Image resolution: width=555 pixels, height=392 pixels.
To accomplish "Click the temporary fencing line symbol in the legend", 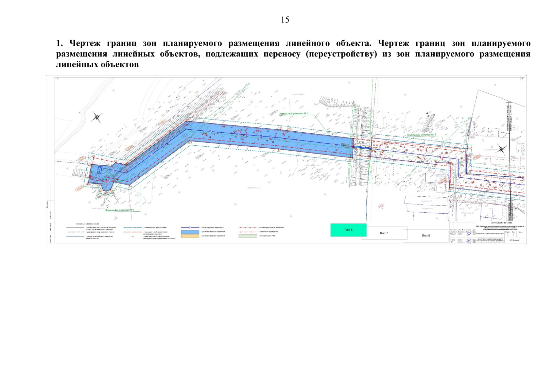I will pos(248,232).
